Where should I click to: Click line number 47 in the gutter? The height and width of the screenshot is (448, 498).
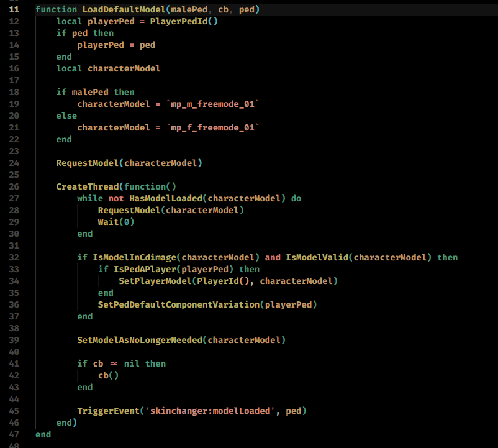click(14, 434)
